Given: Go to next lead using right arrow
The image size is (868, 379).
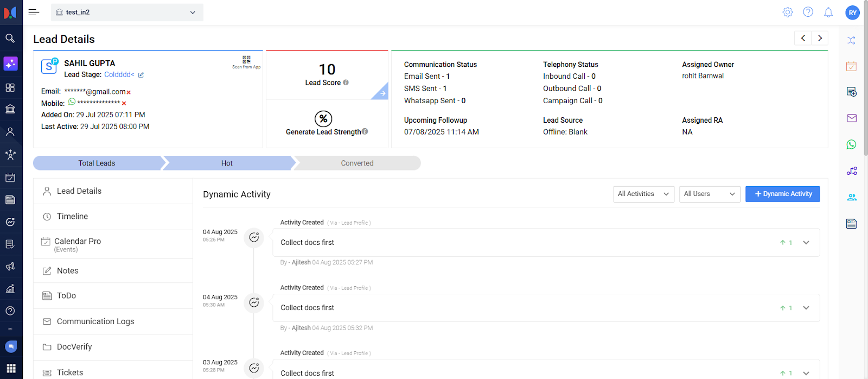Looking at the screenshot, I should point(820,38).
